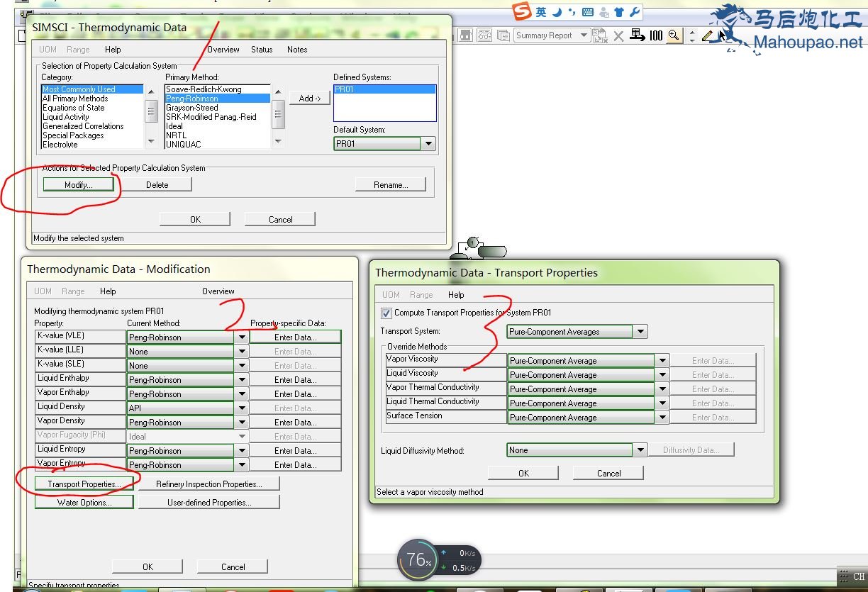Toggle Compute Transport Properties for System PR01 checkbox

coord(386,313)
